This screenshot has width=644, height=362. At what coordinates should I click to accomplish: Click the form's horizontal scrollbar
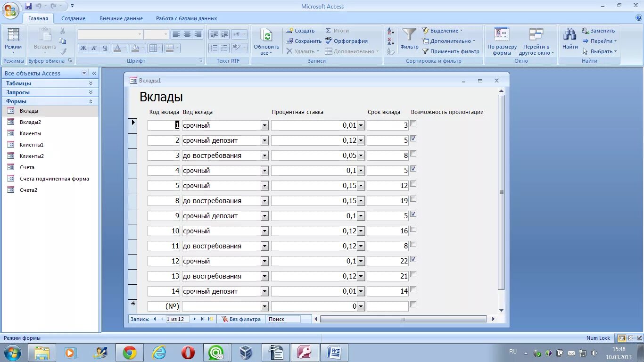pyautogui.click(x=403, y=319)
